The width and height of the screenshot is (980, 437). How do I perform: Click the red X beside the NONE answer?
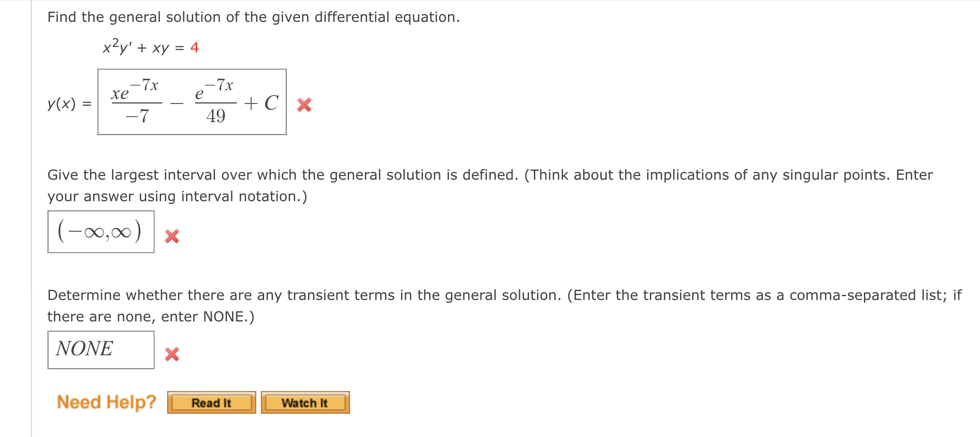(172, 353)
